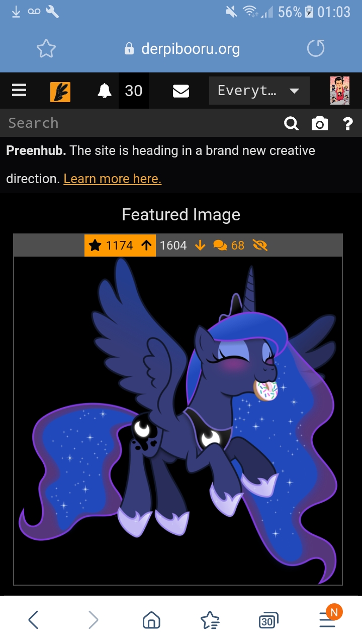
Task: Open the browser menu with N badge
Action: (x=328, y=619)
